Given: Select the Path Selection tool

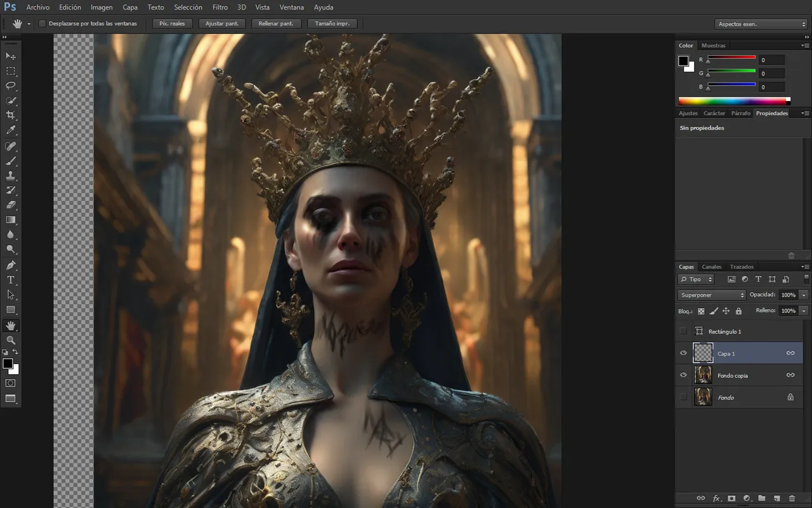Looking at the screenshot, I should 11,295.
